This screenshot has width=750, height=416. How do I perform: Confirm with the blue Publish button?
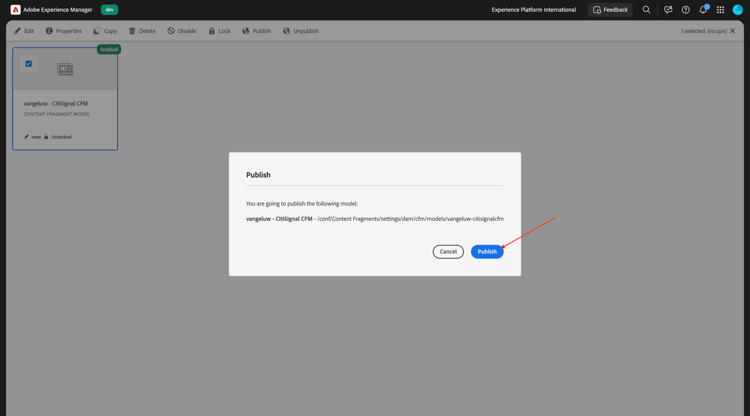pos(487,252)
